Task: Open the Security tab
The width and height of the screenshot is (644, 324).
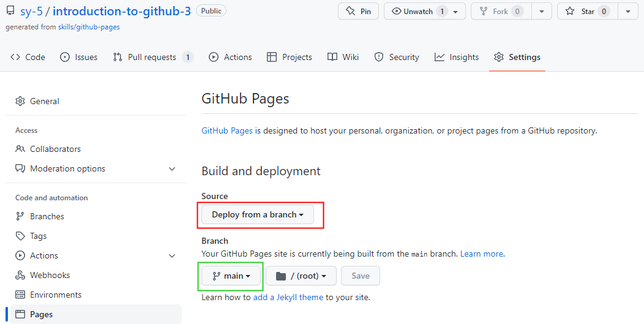Action: [x=397, y=57]
